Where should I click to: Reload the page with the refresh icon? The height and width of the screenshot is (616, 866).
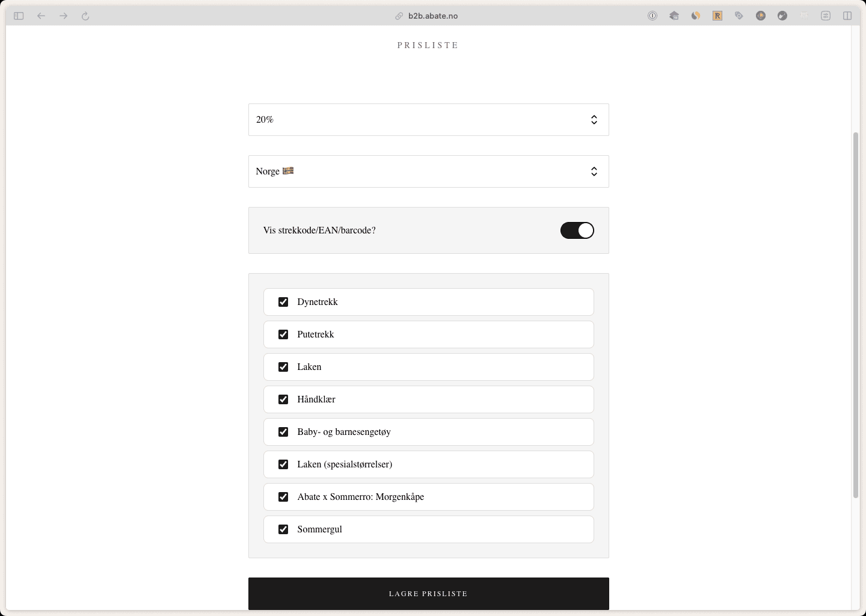[x=85, y=16]
